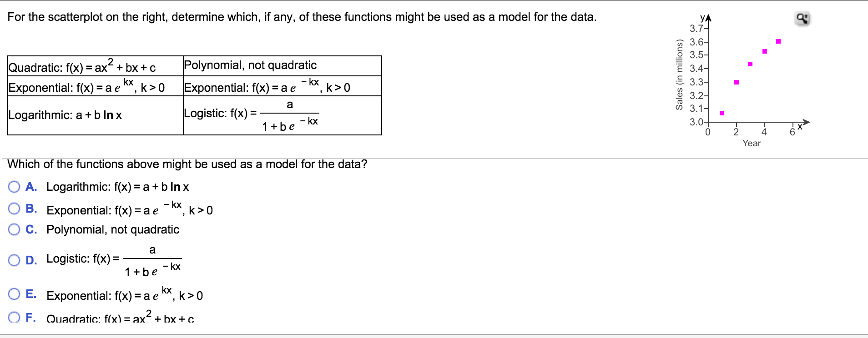
Task: Choose radio option F, Quadratic
Action: [14, 318]
